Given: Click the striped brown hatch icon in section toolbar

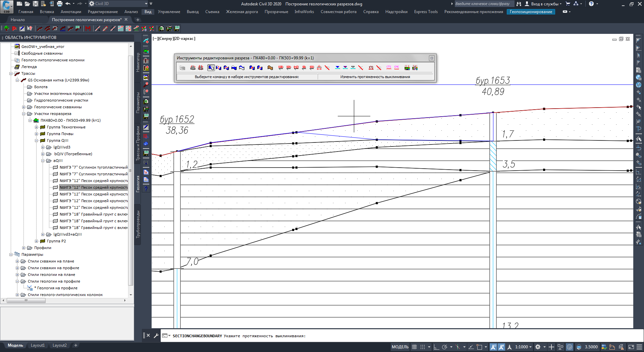Looking at the screenshot, I should (x=270, y=68).
